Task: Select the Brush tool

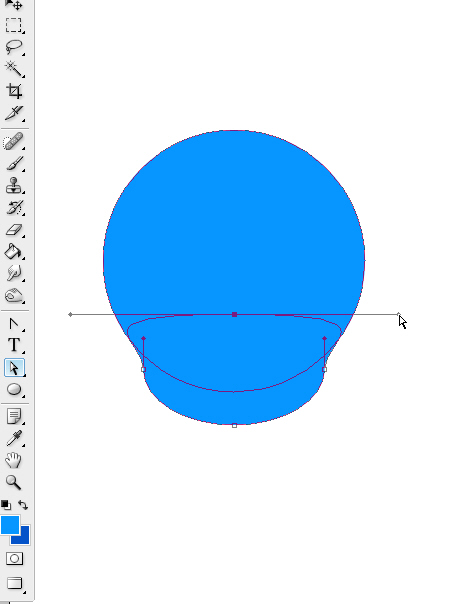Action: click(14, 164)
